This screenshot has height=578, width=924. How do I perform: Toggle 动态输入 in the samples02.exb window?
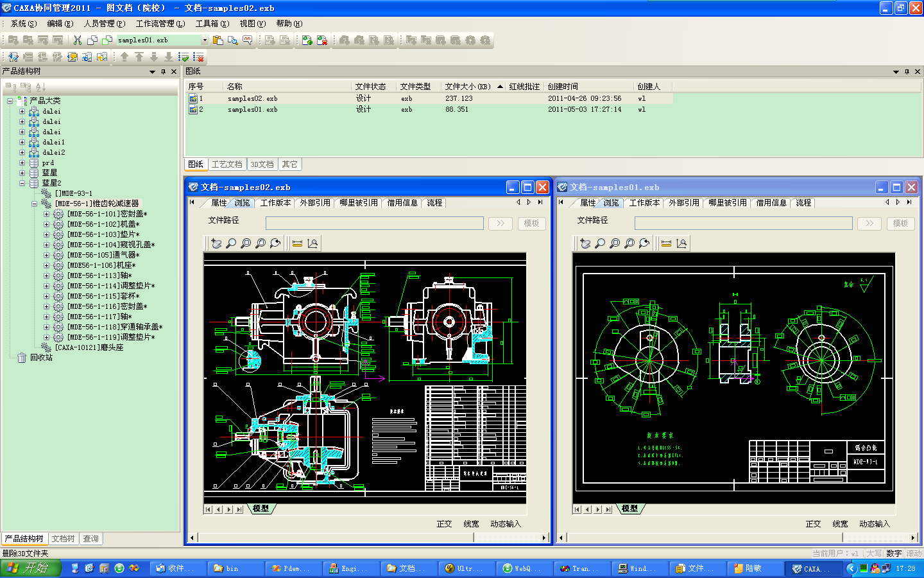pyautogui.click(x=506, y=524)
